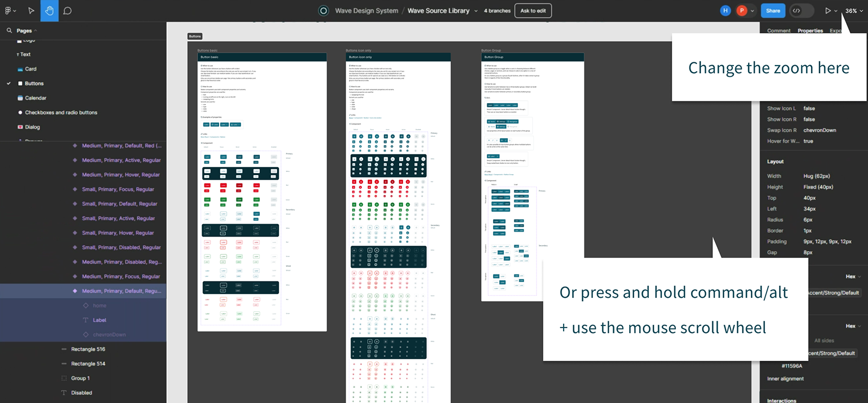Click the group icon beside Group 1
The height and width of the screenshot is (403, 868).
[64, 379]
